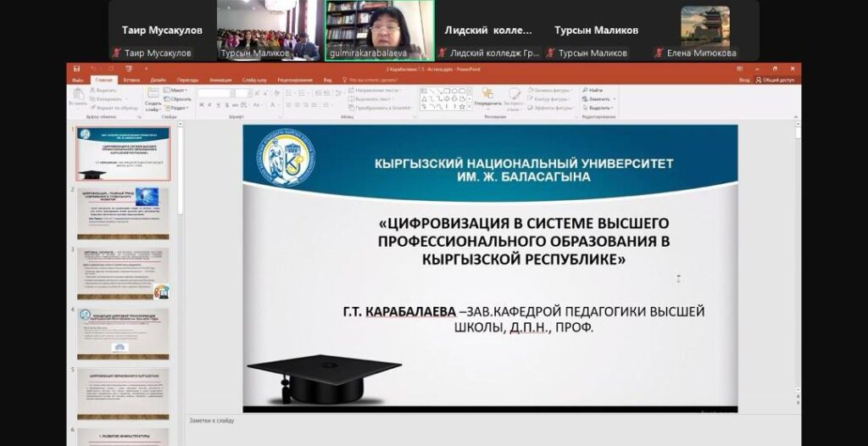
Task: Open Экспресс-стили quick styles
Action: pyautogui.click(x=515, y=98)
